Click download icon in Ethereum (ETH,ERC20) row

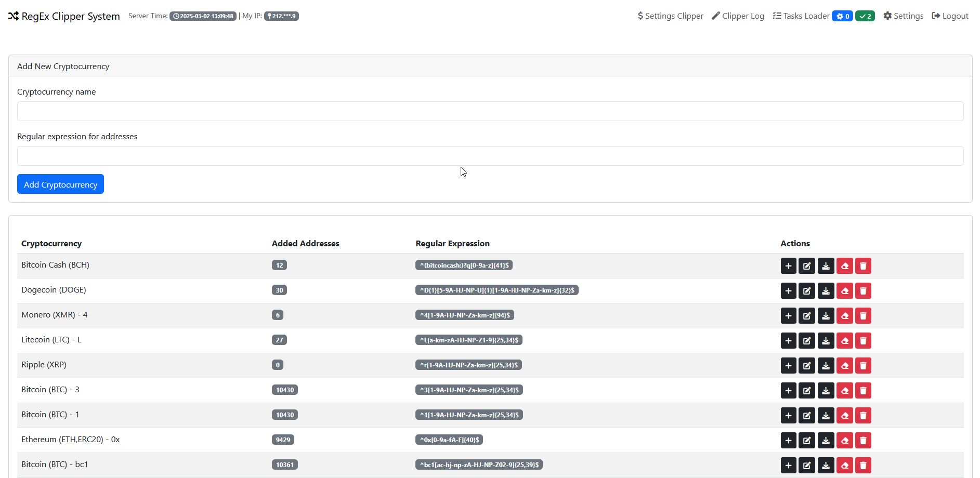(x=826, y=441)
